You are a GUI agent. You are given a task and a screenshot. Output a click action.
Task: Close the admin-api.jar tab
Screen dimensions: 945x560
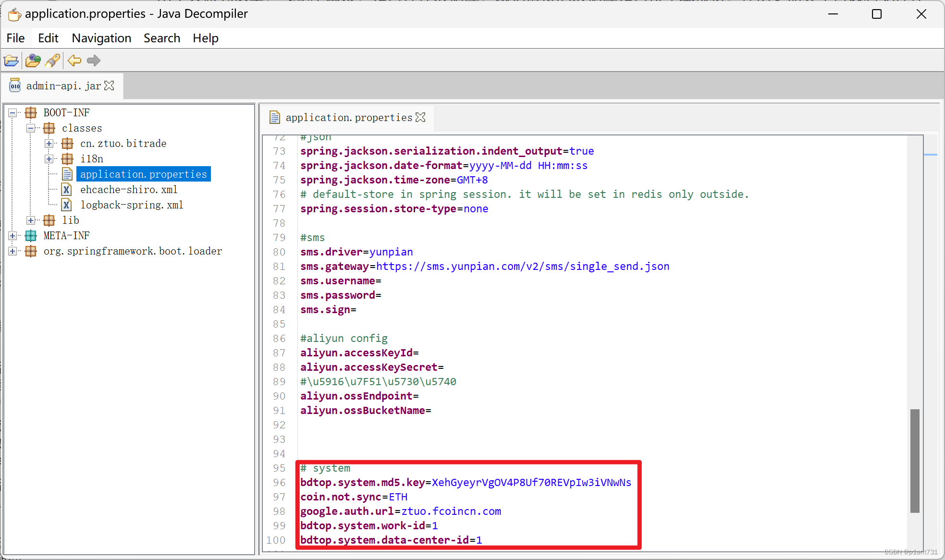(110, 85)
